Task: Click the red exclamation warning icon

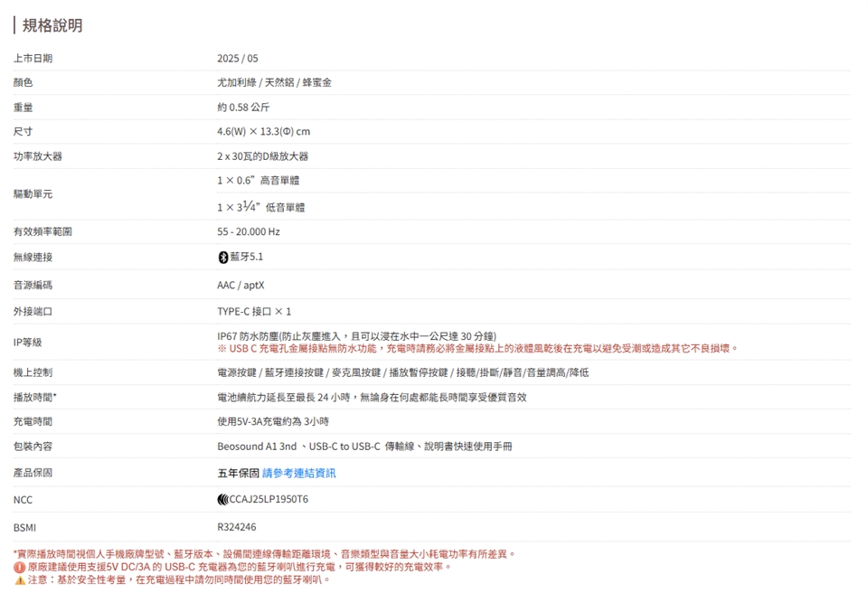Action: click(x=19, y=567)
